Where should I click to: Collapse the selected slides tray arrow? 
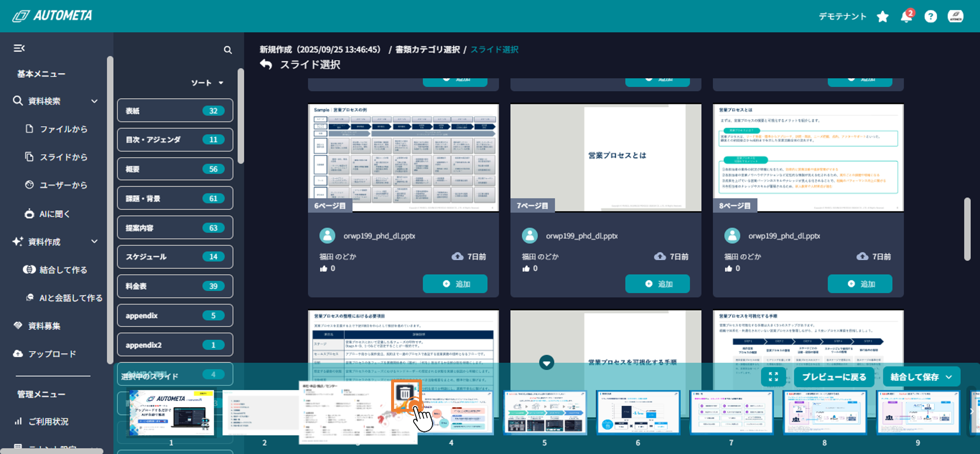pos(546,363)
